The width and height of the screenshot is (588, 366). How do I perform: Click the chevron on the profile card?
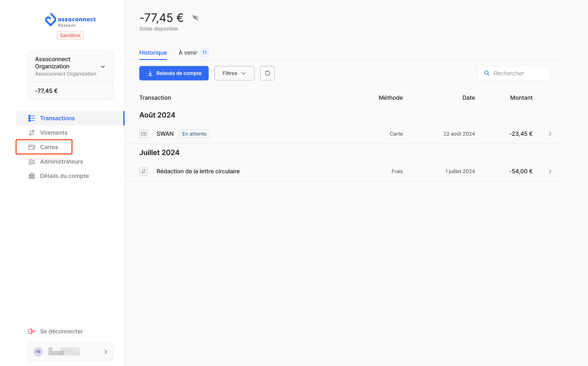(x=106, y=351)
